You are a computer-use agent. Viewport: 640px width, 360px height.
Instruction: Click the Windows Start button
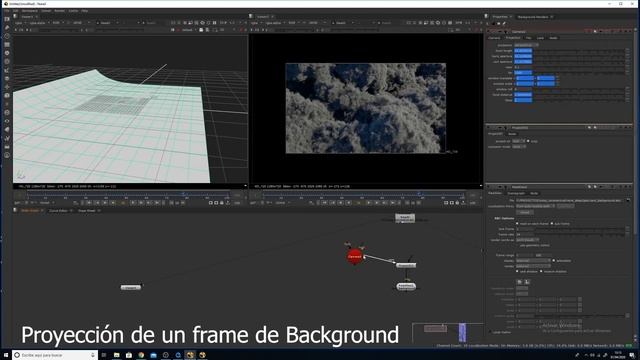pos(6,355)
